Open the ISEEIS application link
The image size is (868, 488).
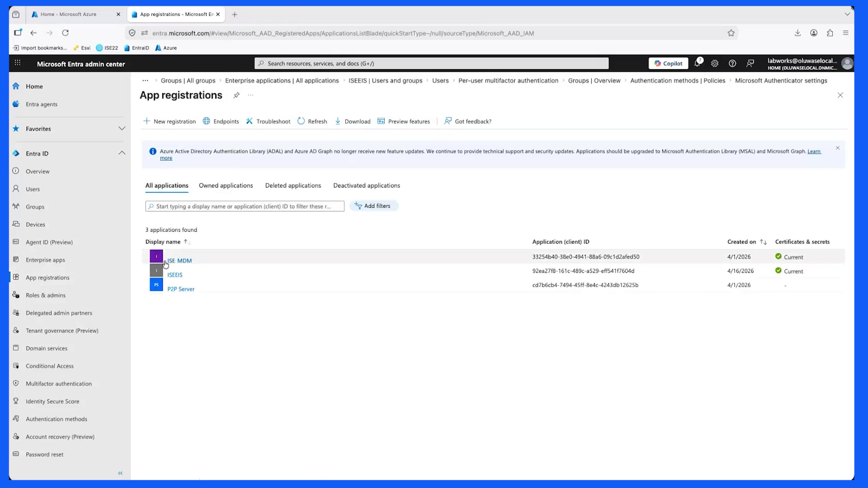pyautogui.click(x=175, y=275)
